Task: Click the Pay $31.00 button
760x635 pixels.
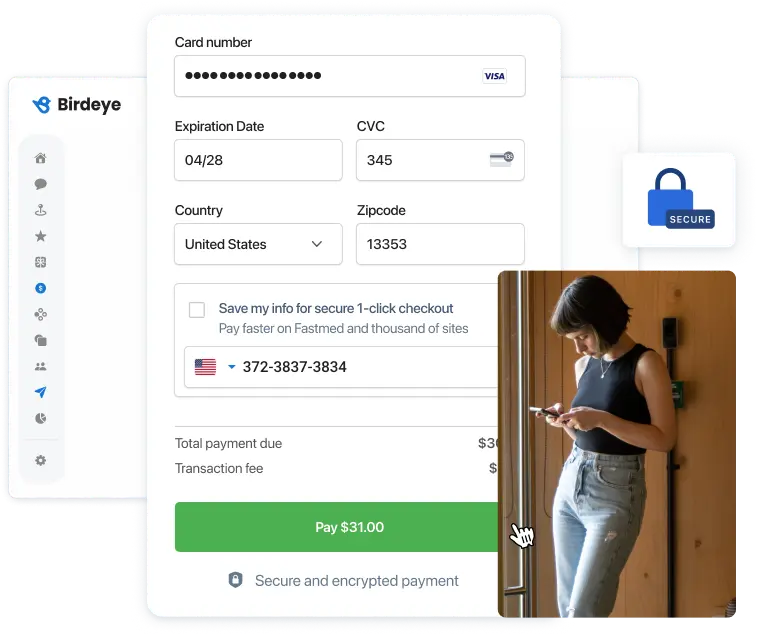Action: tap(336, 527)
